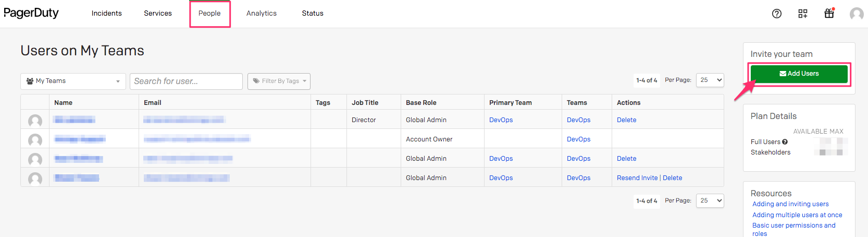Focus the Search for user field
The width and height of the screenshot is (868, 237).
[186, 81]
